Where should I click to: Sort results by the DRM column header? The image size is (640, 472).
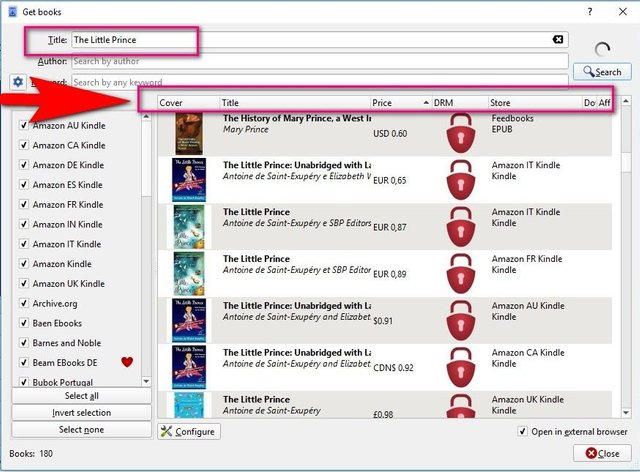tap(460, 102)
